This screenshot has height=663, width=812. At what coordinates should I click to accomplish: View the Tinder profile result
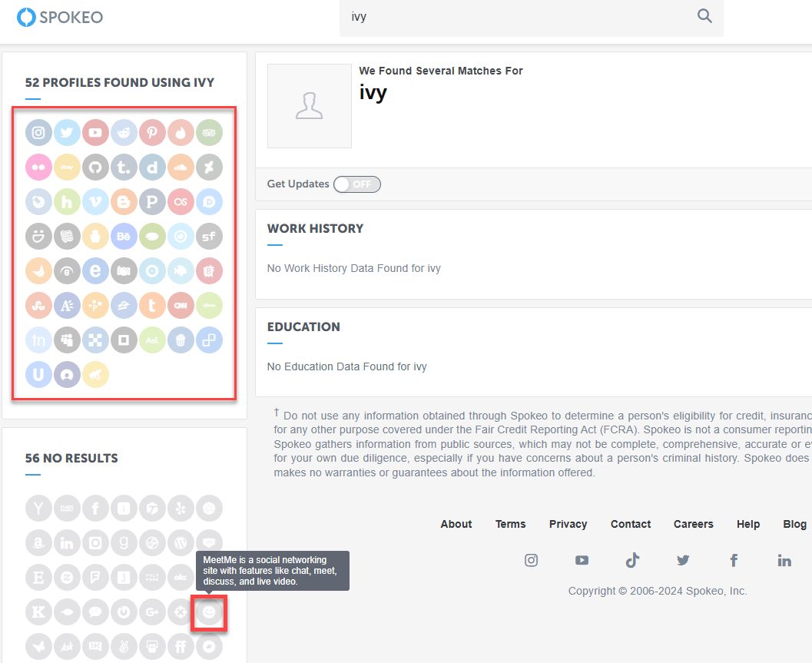click(181, 132)
